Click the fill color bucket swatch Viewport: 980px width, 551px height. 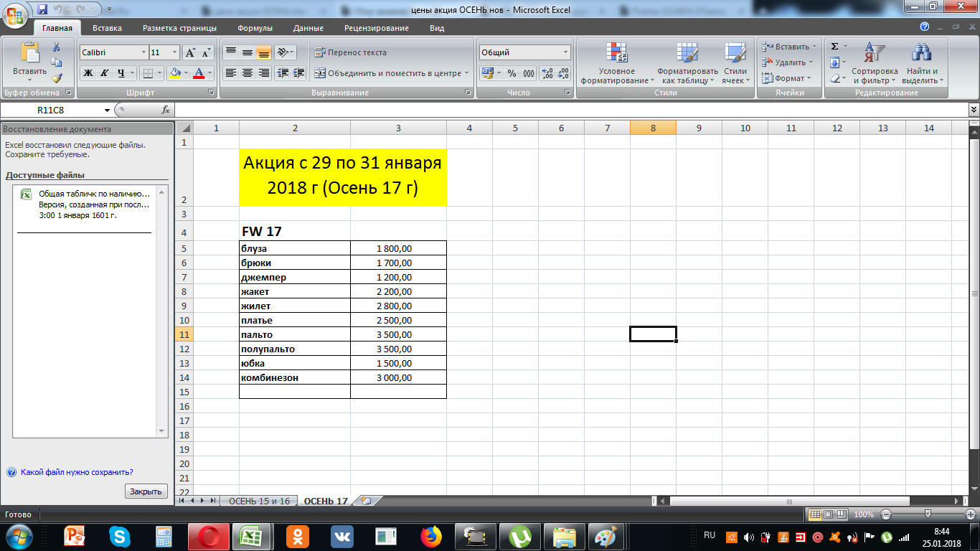[x=174, y=73]
